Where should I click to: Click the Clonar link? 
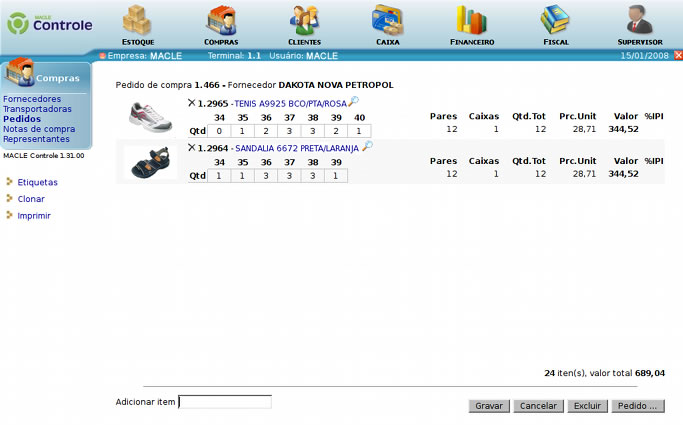point(31,199)
